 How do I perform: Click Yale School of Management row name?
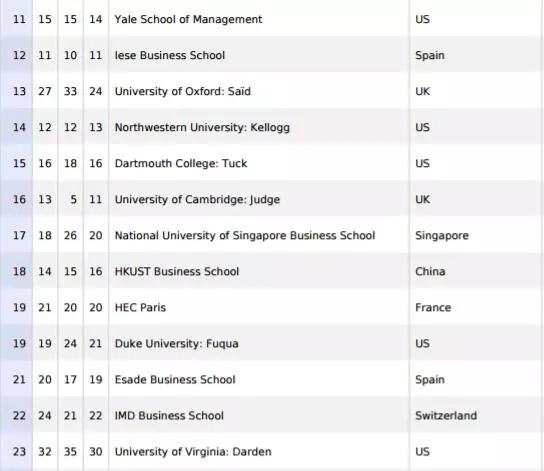[188, 19]
